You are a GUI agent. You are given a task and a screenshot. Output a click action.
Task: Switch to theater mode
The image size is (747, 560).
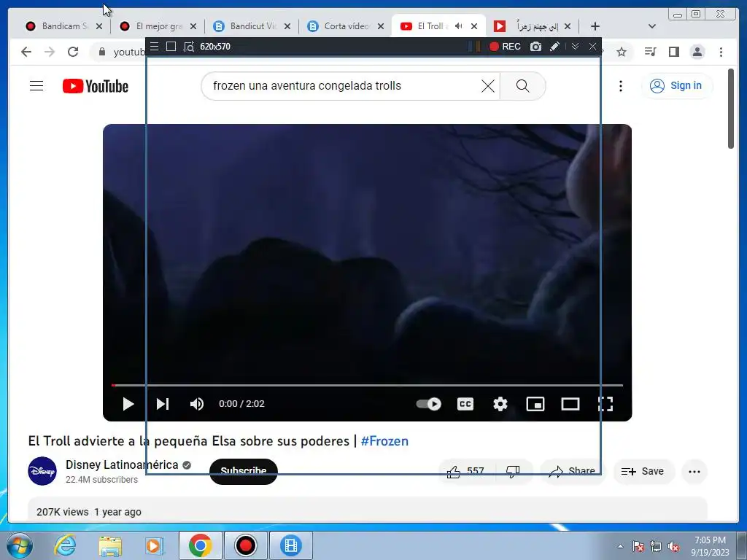point(570,404)
